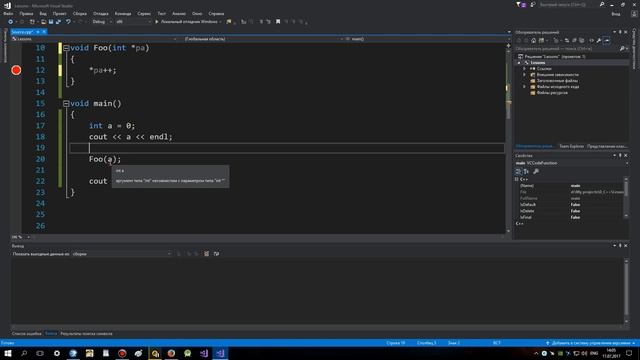Open the Справка menu
Viewport: 640px width, 360px height.
click(216, 13)
